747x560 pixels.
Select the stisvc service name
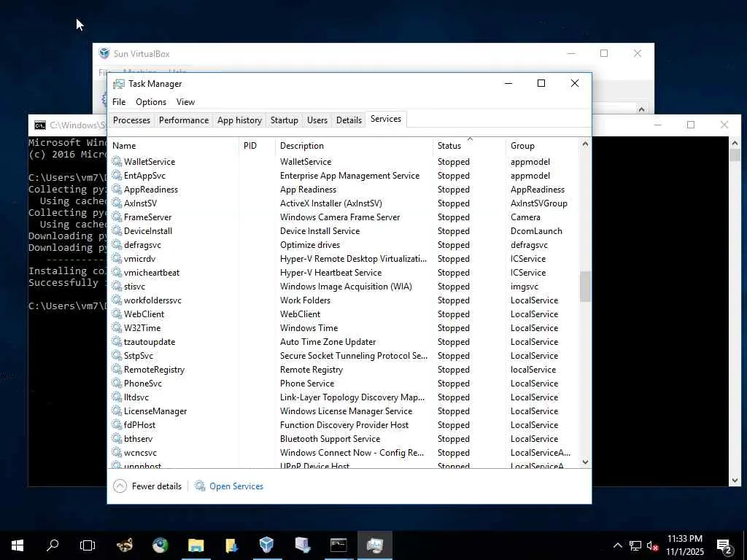coord(134,286)
